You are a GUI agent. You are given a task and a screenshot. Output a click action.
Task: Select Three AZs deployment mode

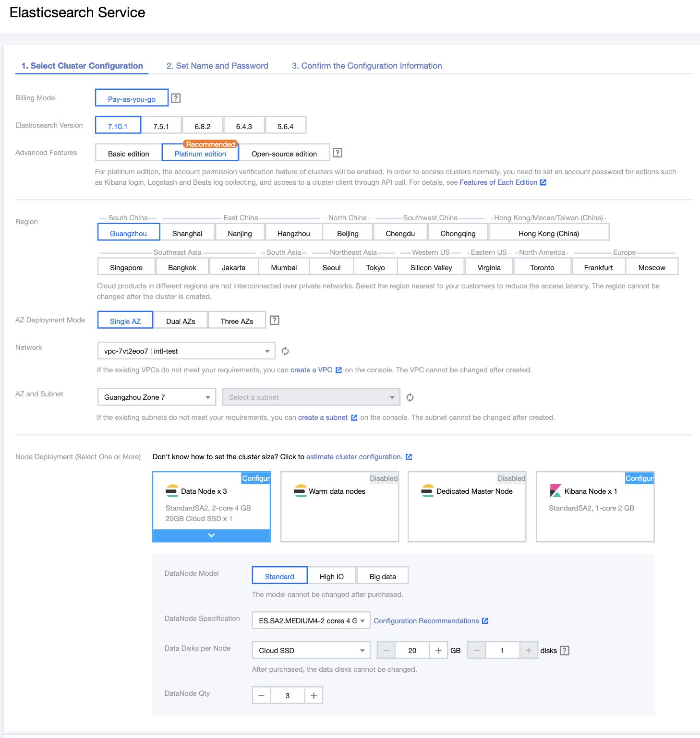tap(237, 320)
